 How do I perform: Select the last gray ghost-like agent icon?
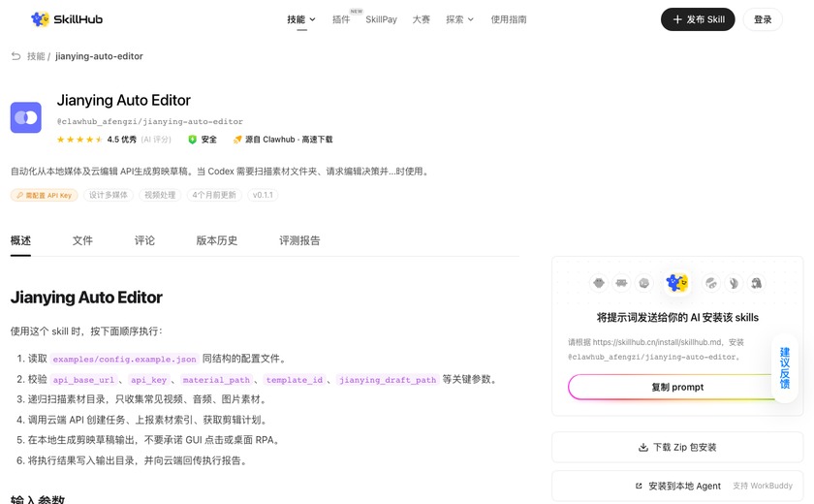(757, 283)
